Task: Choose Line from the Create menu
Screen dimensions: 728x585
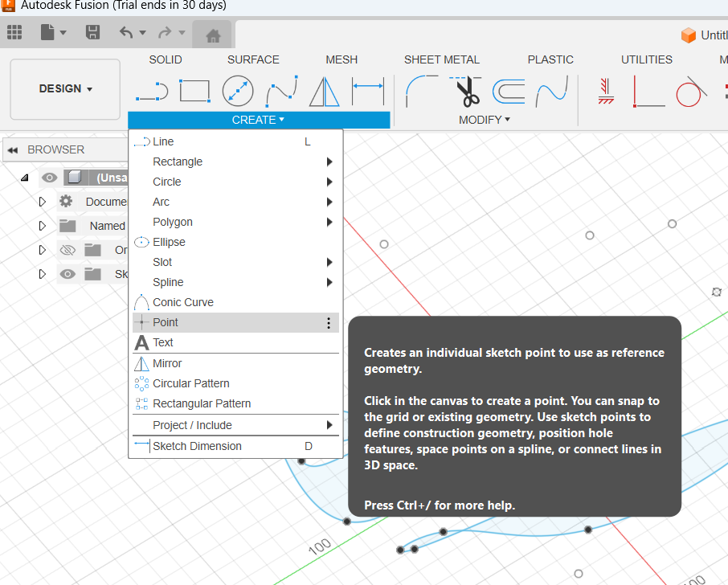Action: coord(236,141)
